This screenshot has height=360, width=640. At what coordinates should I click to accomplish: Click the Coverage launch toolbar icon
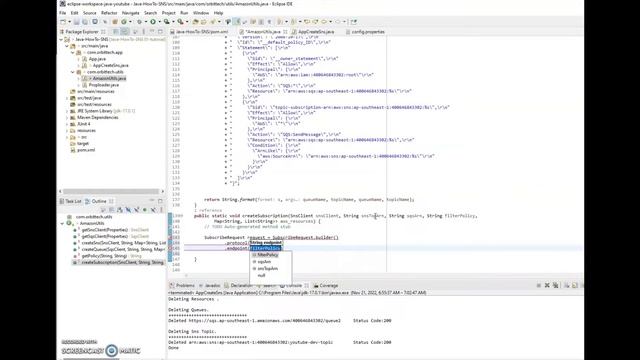tap(167, 22)
